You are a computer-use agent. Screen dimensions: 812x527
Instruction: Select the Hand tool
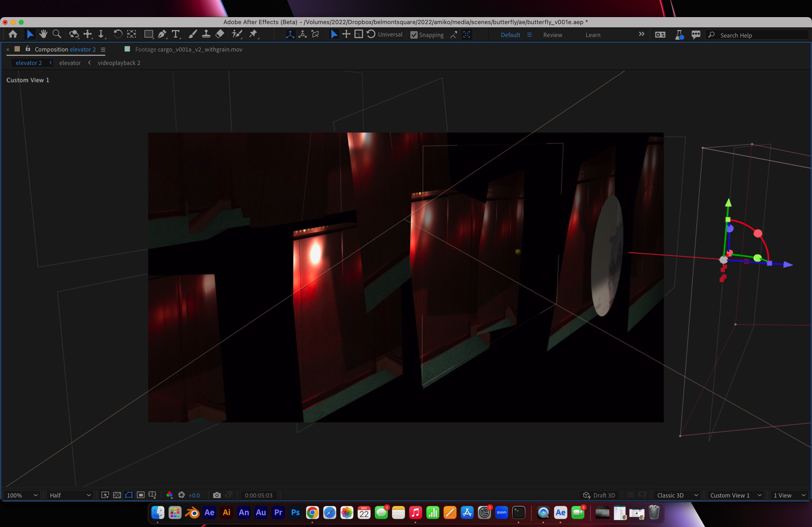click(x=43, y=34)
